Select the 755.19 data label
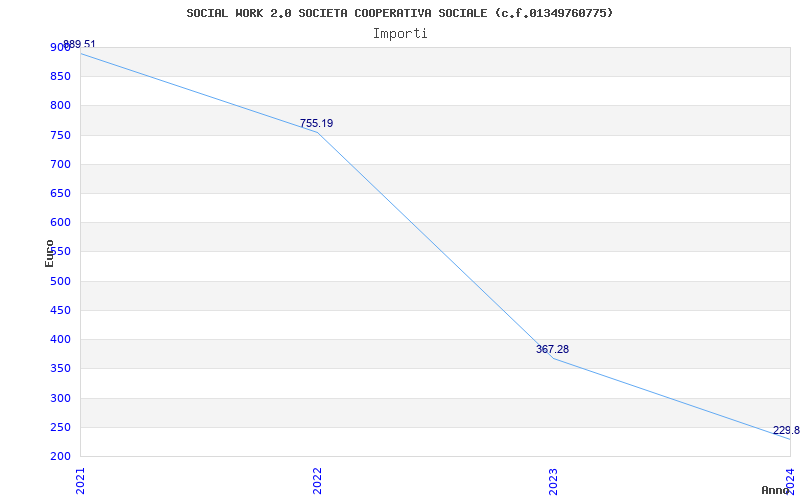800x500 pixels. click(x=316, y=123)
